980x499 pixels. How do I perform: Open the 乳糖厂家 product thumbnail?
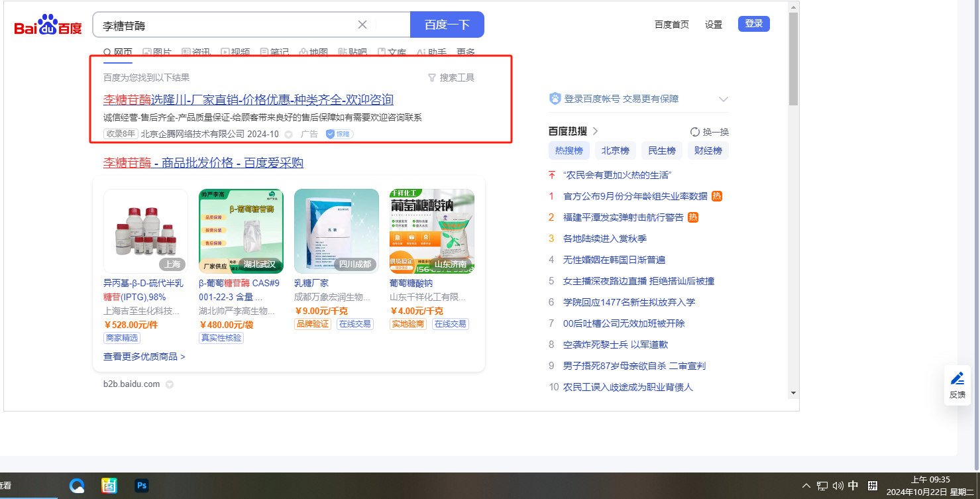pos(336,231)
